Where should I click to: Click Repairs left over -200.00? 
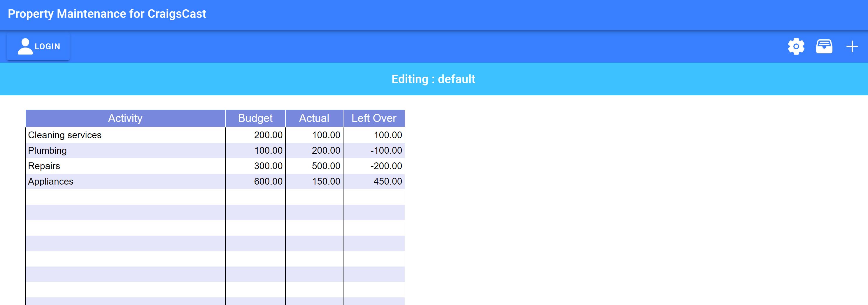[374, 166]
